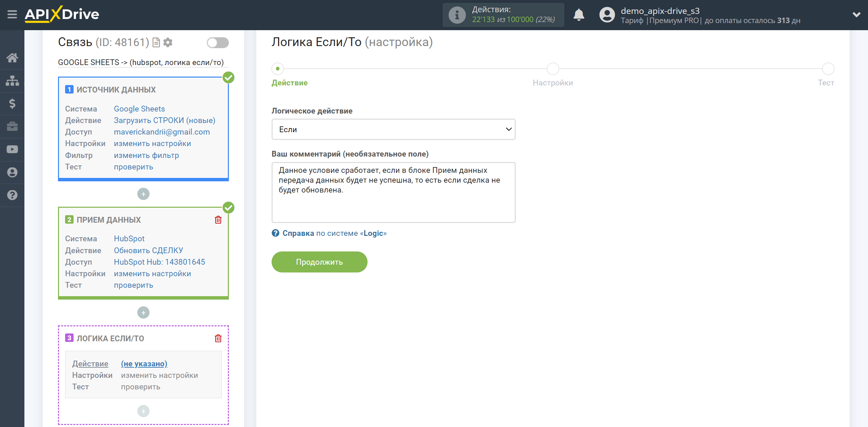This screenshot has height=427, width=868.
Task: Open the actions info icon
Action: tap(457, 15)
